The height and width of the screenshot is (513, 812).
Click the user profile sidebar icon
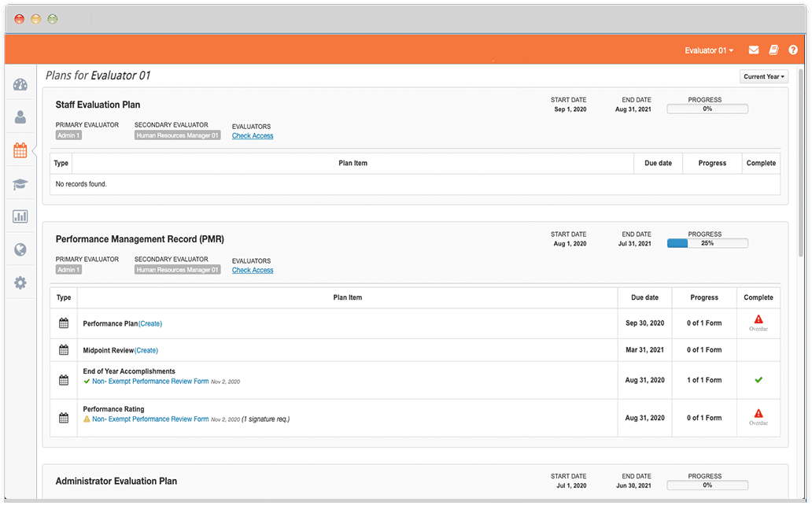click(x=20, y=117)
